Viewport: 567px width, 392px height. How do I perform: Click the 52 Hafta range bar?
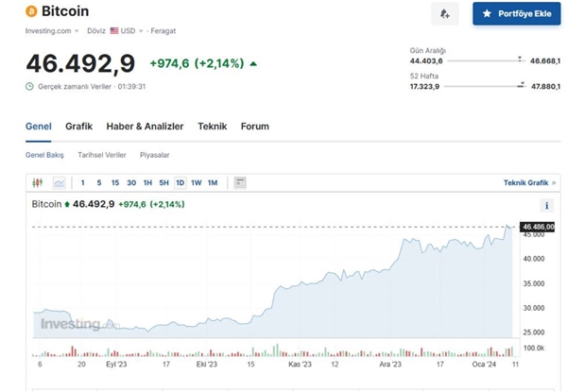tap(485, 86)
